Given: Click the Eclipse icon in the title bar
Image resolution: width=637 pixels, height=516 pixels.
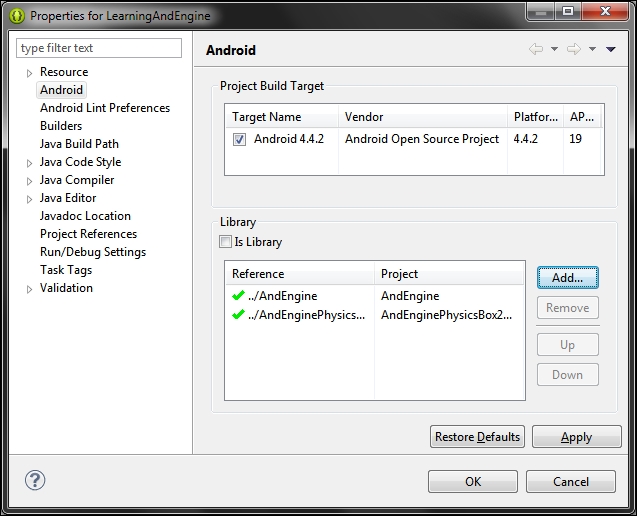Looking at the screenshot, I should (x=17, y=16).
